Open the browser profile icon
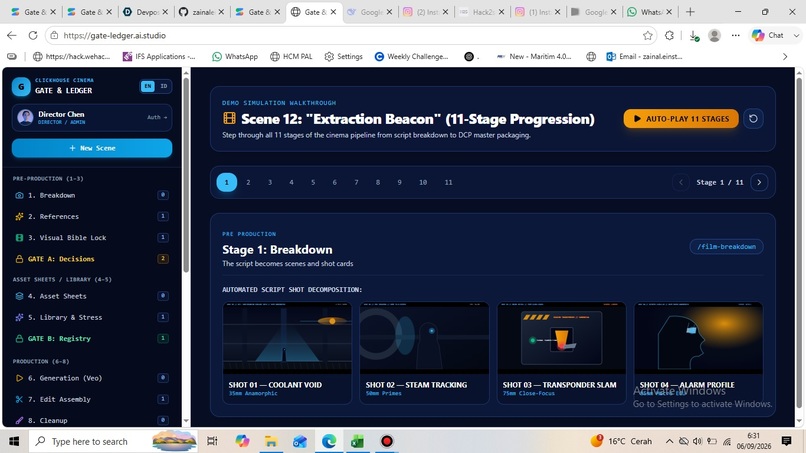 tap(715, 35)
